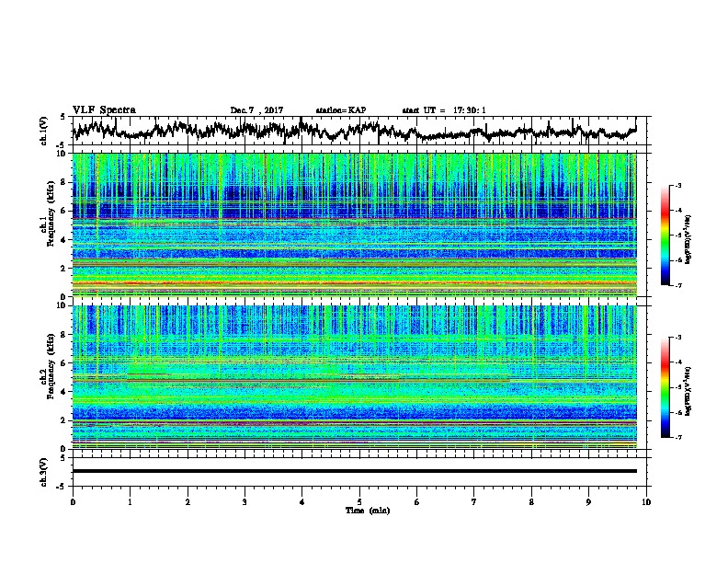Click time axis tick label "6"
Screen dimensions: 728x563
click(x=417, y=502)
